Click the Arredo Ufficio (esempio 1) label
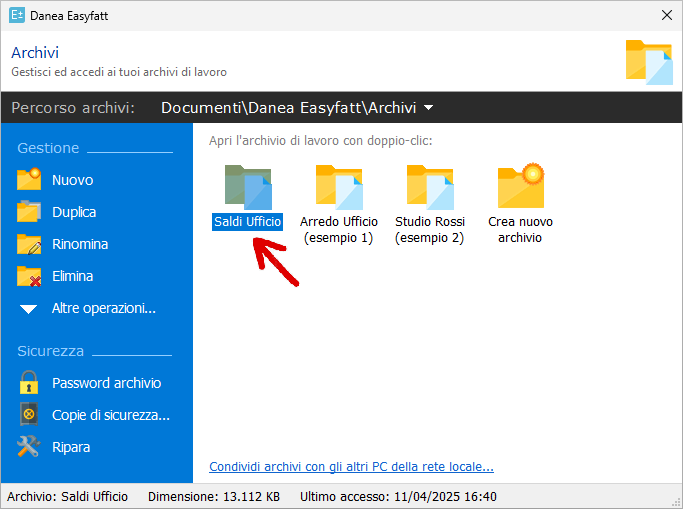The width and height of the screenshot is (684, 510). pyautogui.click(x=339, y=229)
